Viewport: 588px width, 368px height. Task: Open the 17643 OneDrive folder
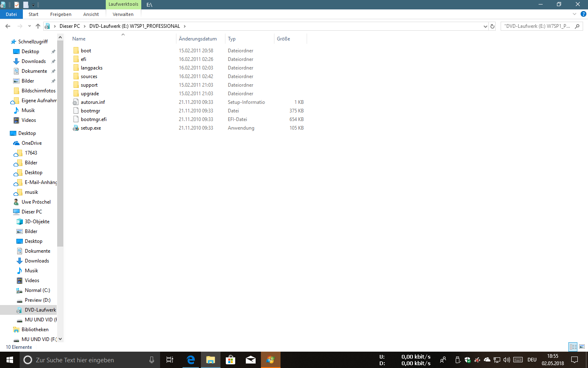[31, 153]
